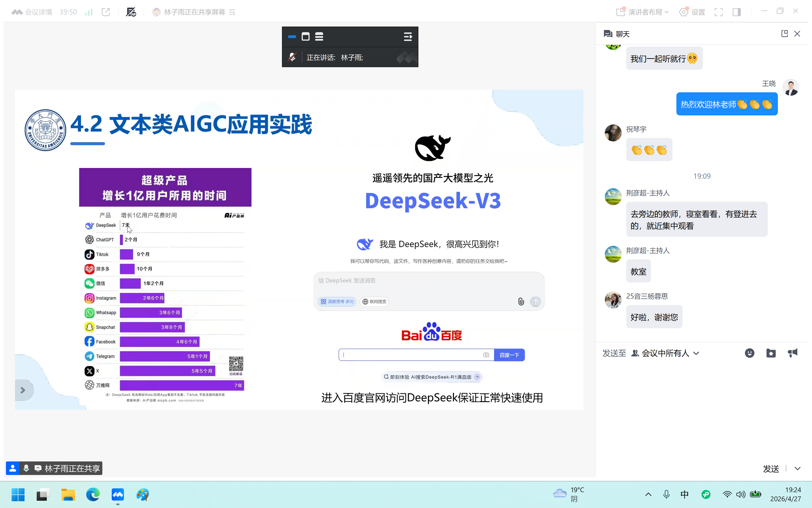812x508 pixels.
Task: Open the emoji picker in chat
Action: [x=750, y=353]
